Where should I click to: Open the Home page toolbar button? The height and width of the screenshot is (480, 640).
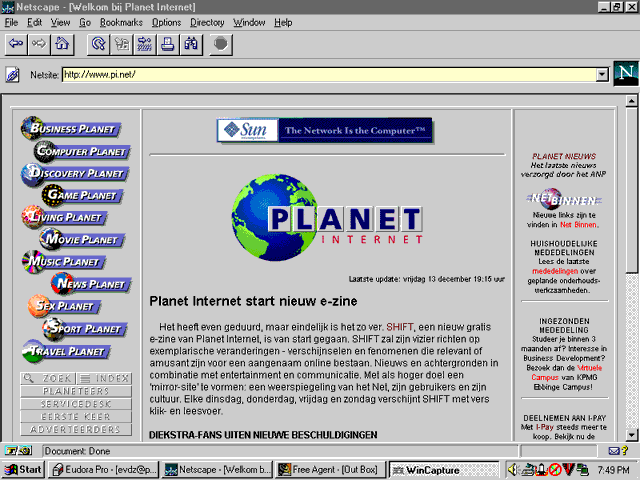click(62, 44)
